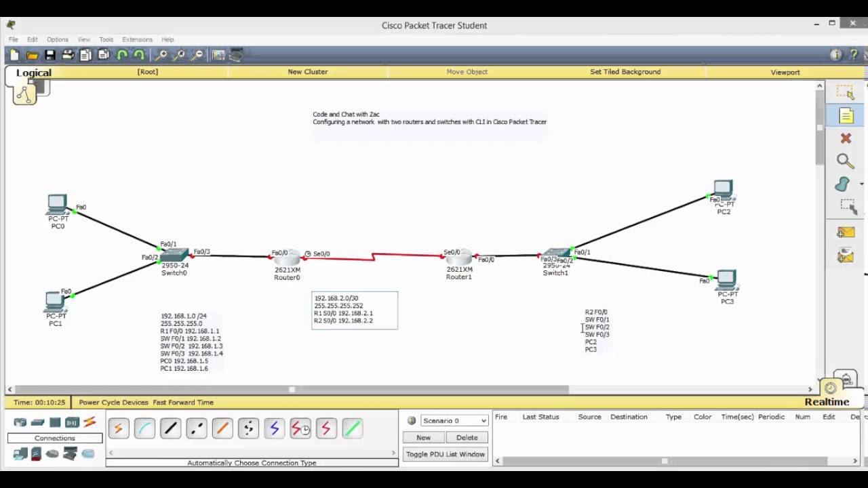This screenshot has width=868, height=488.
Task: Click the New scenario button
Action: coord(423,437)
